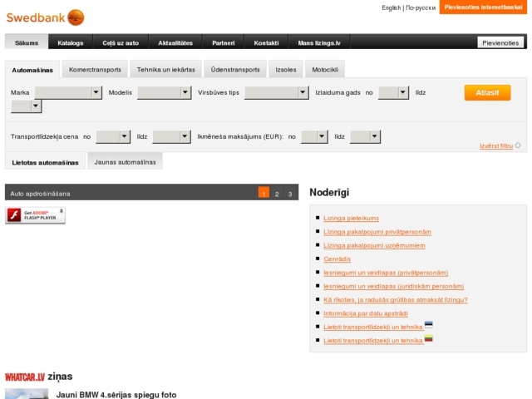Click the Swedbank logo
This screenshot has height=399, width=532.
pyautogui.click(x=45, y=17)
